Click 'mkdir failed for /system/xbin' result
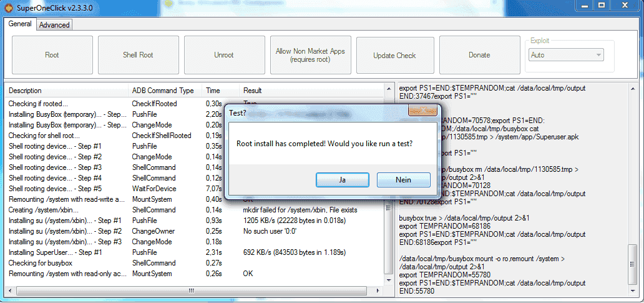Screen dimensions: 644x303 (300, 210)
